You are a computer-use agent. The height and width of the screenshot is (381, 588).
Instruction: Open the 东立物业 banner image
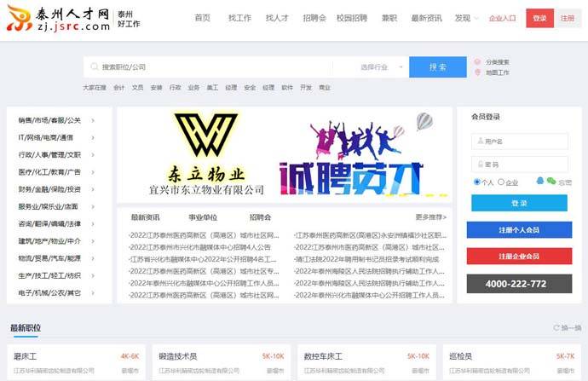pyautogui.click(x=206, y=154)
